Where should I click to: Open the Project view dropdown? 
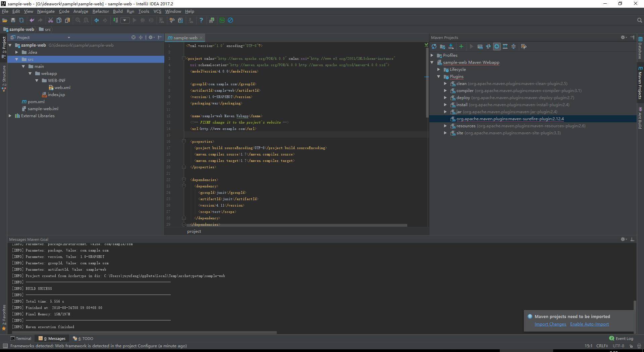click(69, 38)
